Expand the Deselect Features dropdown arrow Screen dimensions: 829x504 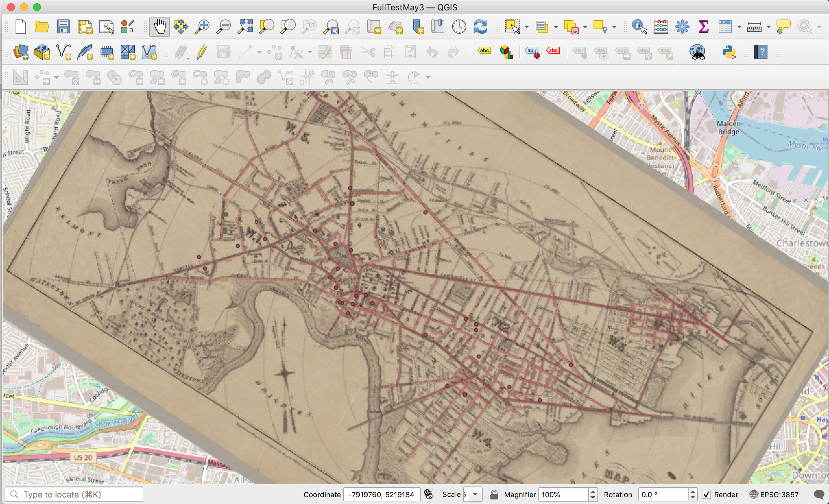point(585,27)
